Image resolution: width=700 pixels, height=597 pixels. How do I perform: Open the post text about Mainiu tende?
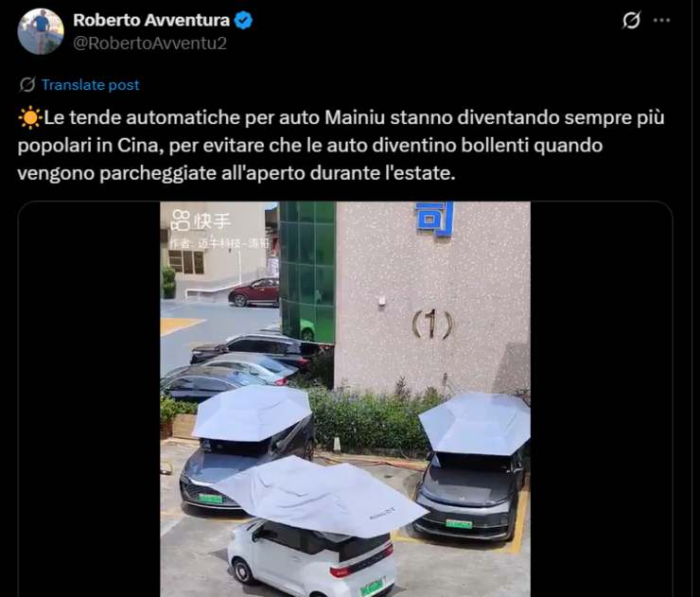click(x=341, y=145)
